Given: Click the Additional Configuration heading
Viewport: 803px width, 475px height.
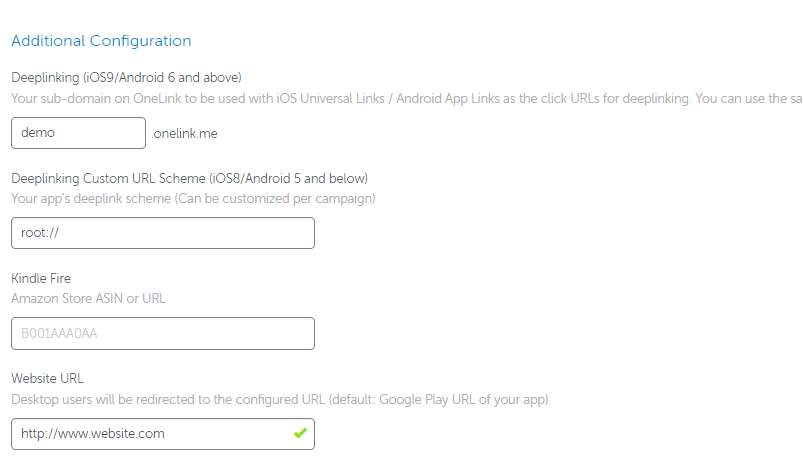Looking at the screenshot, I should pyautogui.click(x=101, y=41).
